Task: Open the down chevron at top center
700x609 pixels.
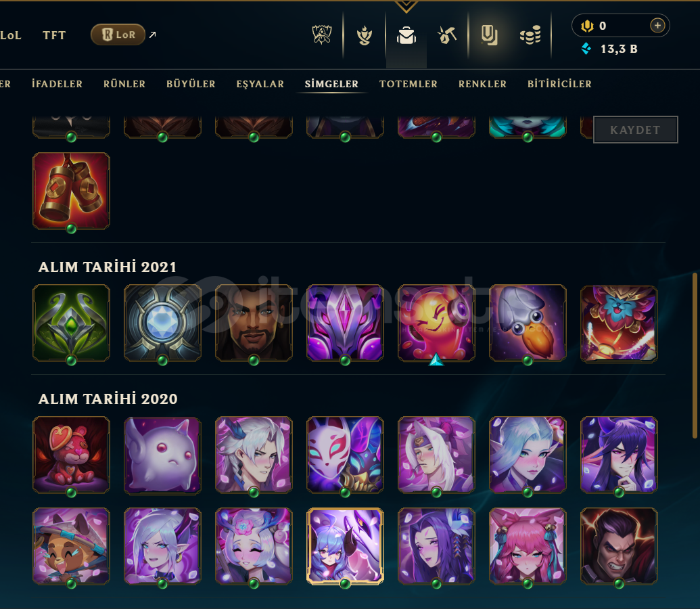Action: point(406,6)
